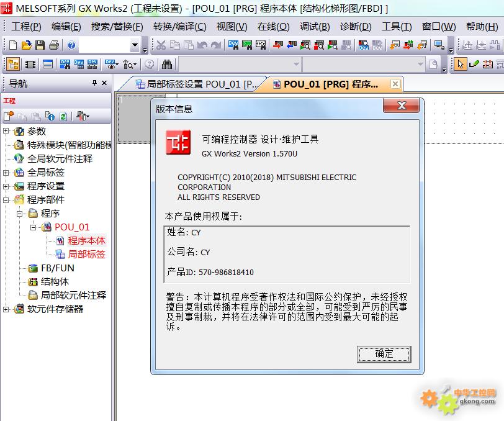
Task: Open the 工程(P) menu
Action: pos(26,26)
